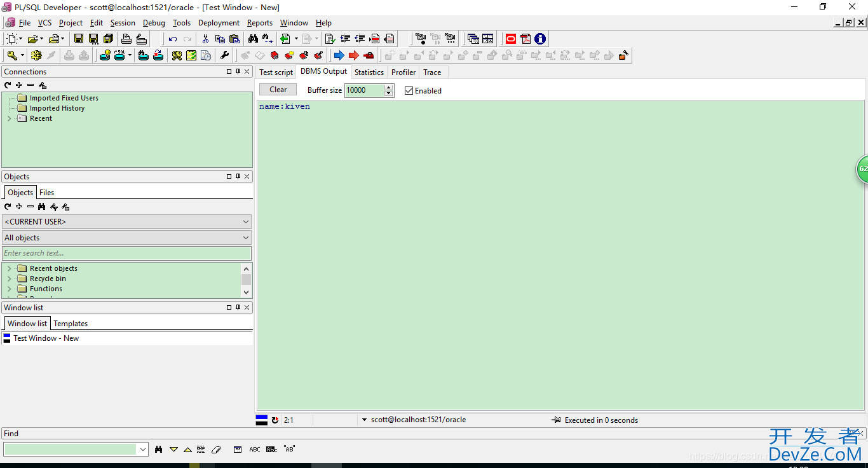Click the Open folder toolbar icon
The width and height of the screenshot is (868, 468).
click(33, 39)
